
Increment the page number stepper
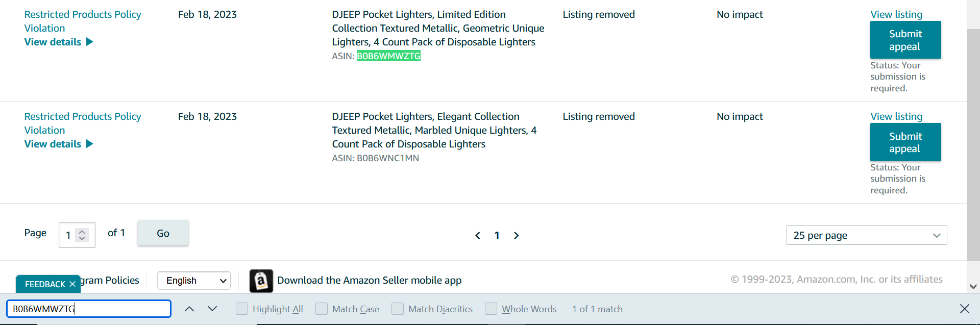coord(82,232)
